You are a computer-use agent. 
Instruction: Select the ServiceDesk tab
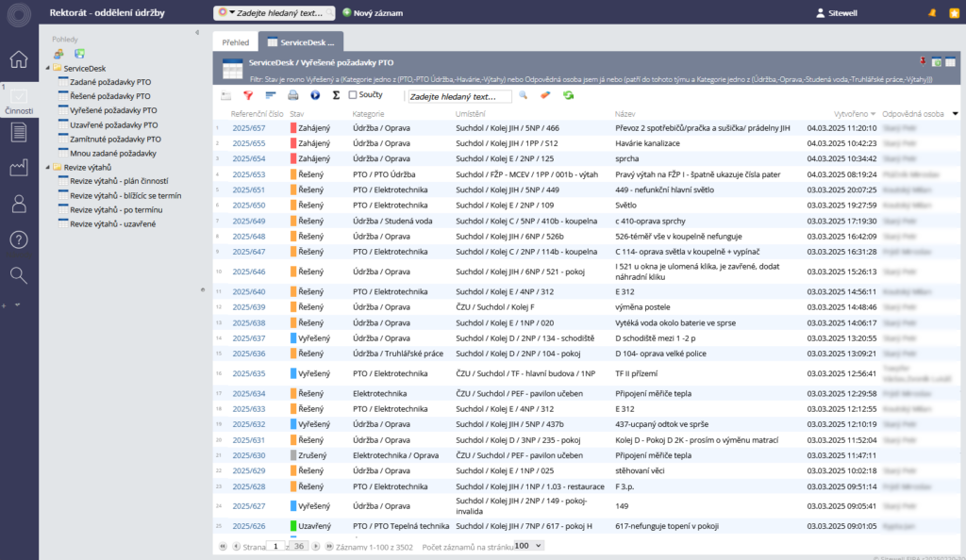[301, 42]
